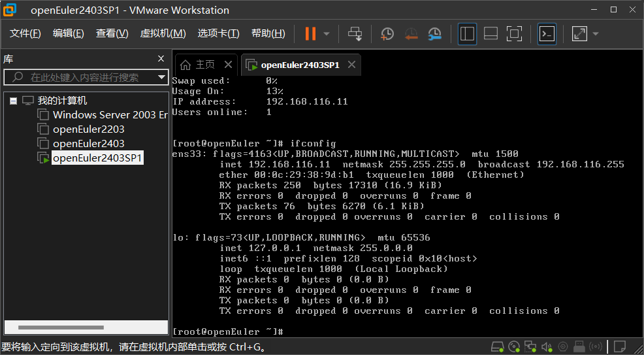
Task: Open the snapshot manager wrench icon
Action: tap(434, 34)
